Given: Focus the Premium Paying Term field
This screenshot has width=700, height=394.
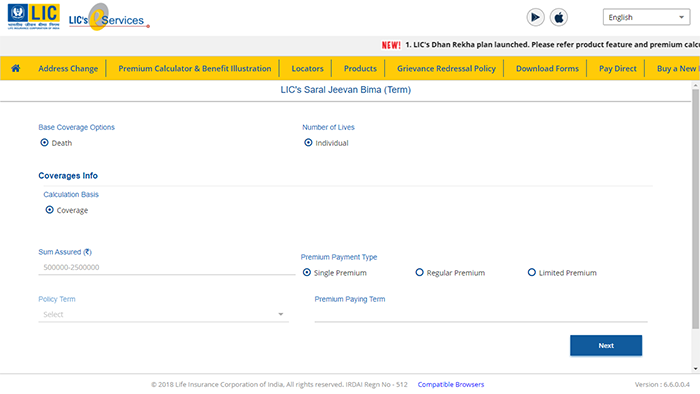Looking at the screenshot, I should 481,314.
